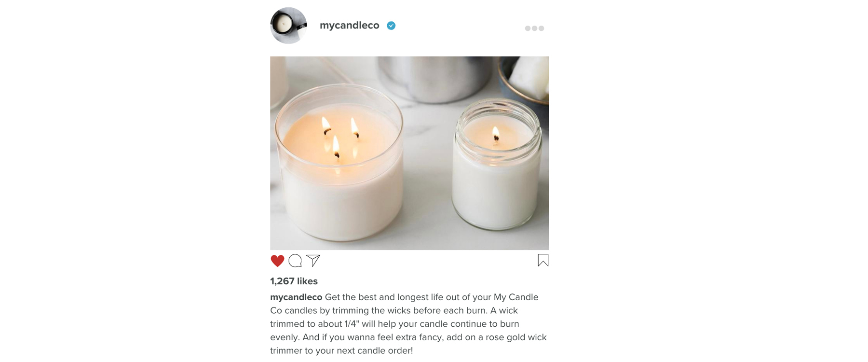Save the post with bookmark icon
868x362 pixels.
[543, 260]
